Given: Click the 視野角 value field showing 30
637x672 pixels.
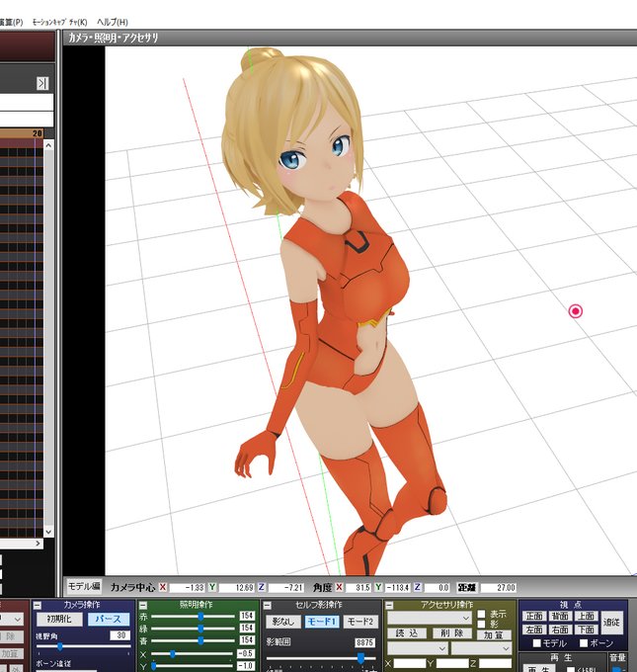Looking at the screenshot, I should 119,635.
